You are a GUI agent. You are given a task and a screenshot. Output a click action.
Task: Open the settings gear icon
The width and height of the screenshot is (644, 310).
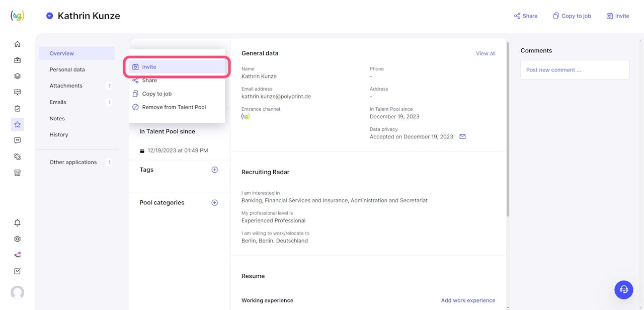(x=18, y=239)
